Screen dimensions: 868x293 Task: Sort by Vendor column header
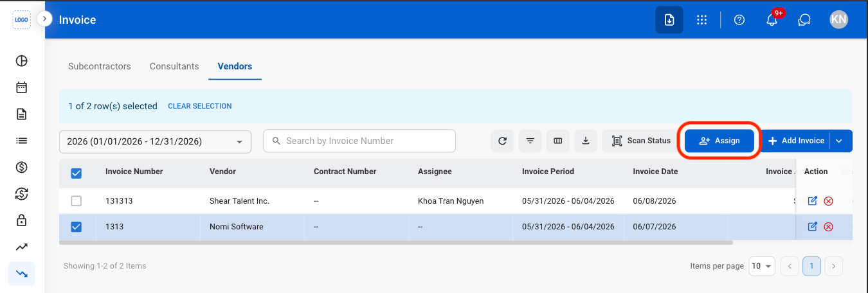click(x=222, y=172)
